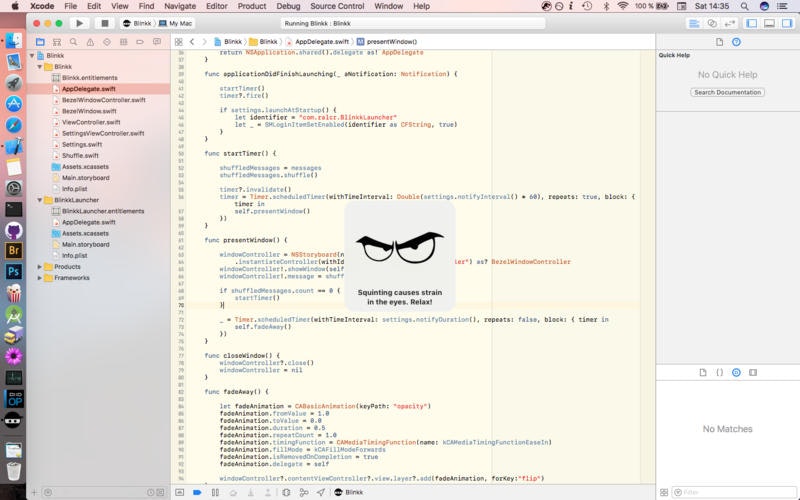800x500 pixels.
Task: Open the Debug navigator
Action: (123, 42)
